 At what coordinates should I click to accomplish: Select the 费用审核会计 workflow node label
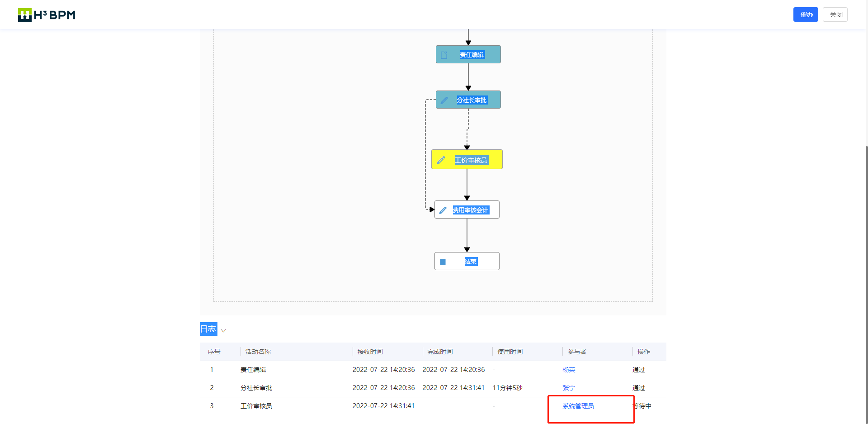[x=471, y=210]
